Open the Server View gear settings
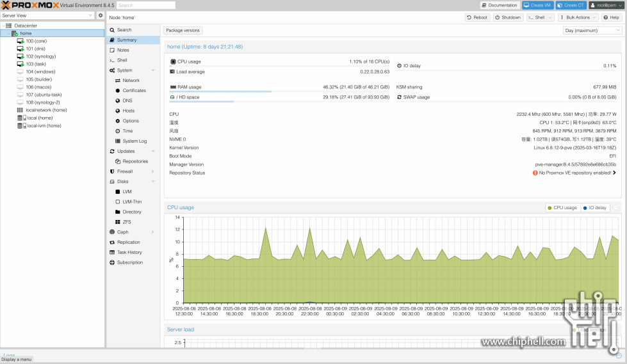Image resolution: width=627 pixels, height=364 pixels. click(x=101, y=15)
